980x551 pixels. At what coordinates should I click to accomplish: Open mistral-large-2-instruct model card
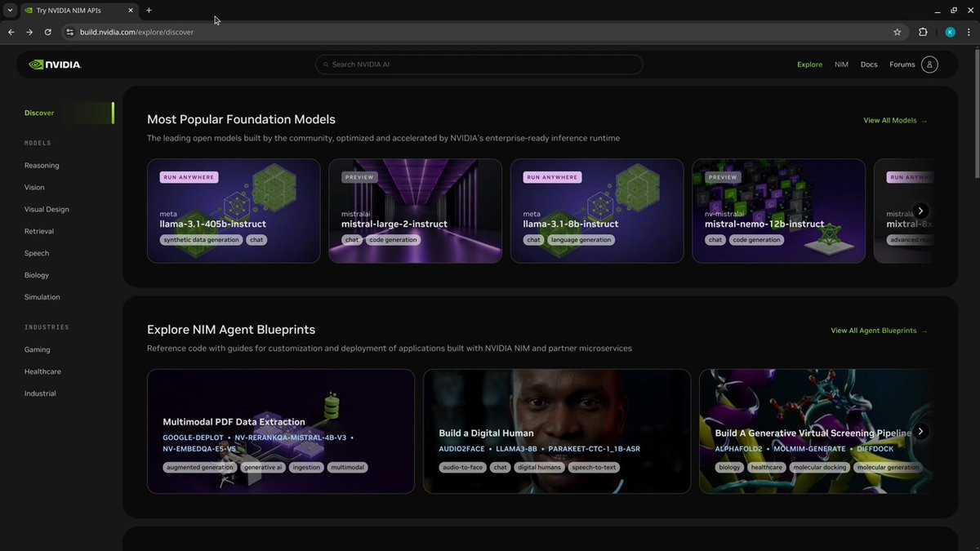pyautogui.click(x=415, y=211)
